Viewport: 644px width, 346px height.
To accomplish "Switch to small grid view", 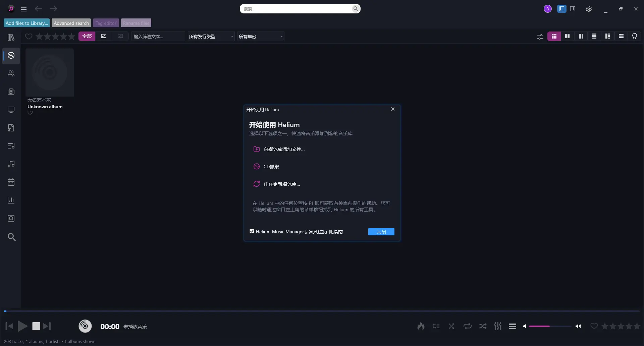I will [554, 36].
